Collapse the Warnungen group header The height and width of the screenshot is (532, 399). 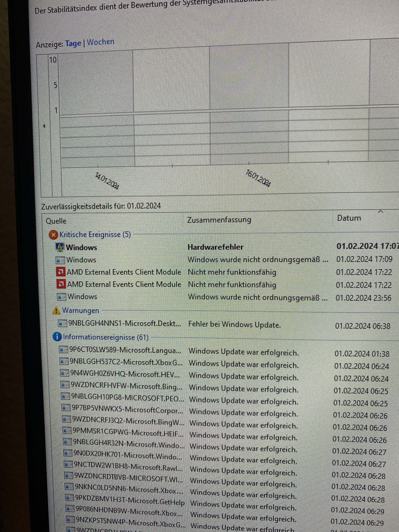click(81, 310)
